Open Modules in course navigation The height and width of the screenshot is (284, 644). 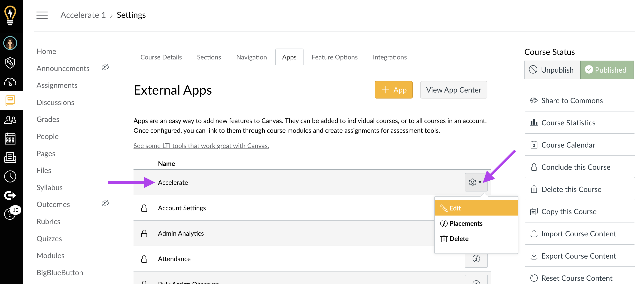coord(50,255)
